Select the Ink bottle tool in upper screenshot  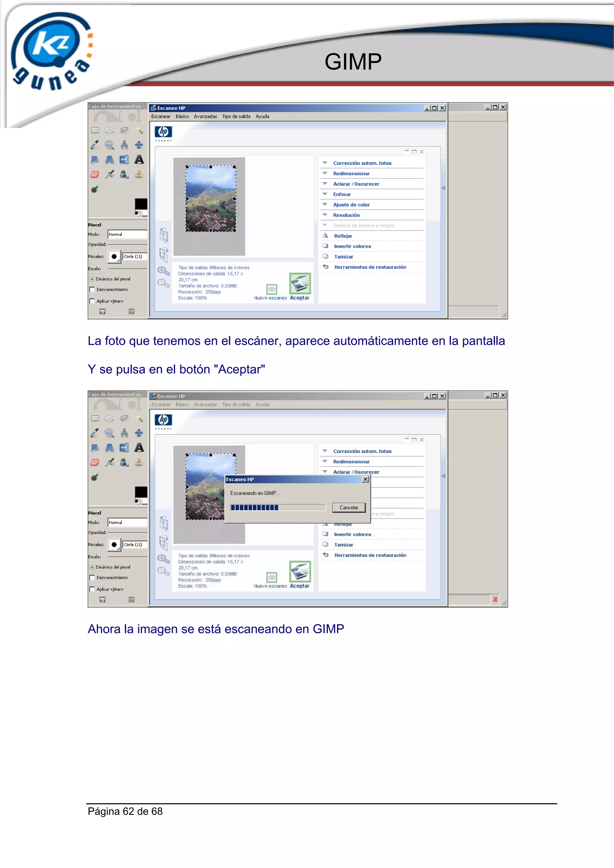tap(124, 174)
